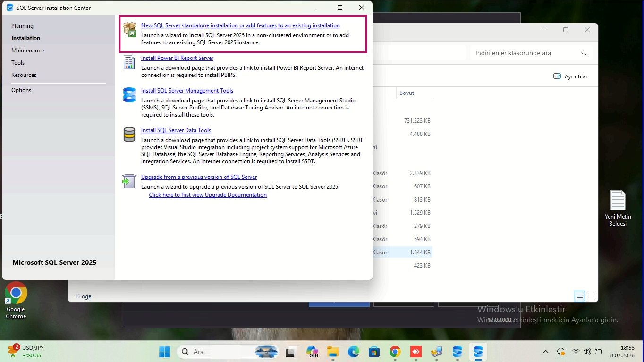This screenshot has width=644, height=362.
Task: Open the Windows Start menu
Action: click(x=165, y=352)
